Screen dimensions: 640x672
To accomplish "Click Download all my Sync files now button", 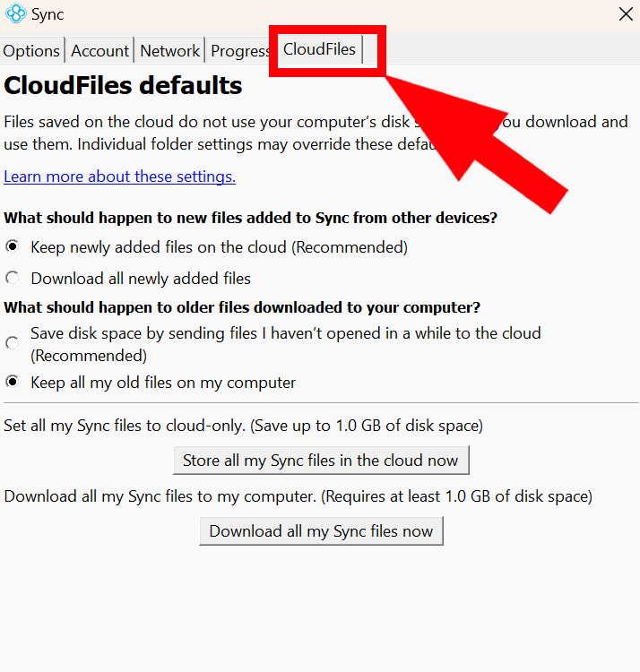I will coord(321,531).
